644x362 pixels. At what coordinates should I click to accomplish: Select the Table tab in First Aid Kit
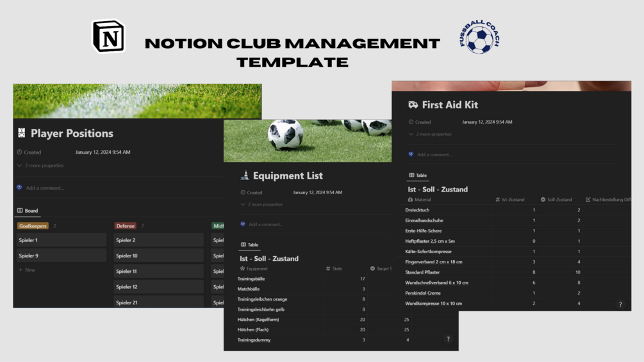tap(418, 175)
